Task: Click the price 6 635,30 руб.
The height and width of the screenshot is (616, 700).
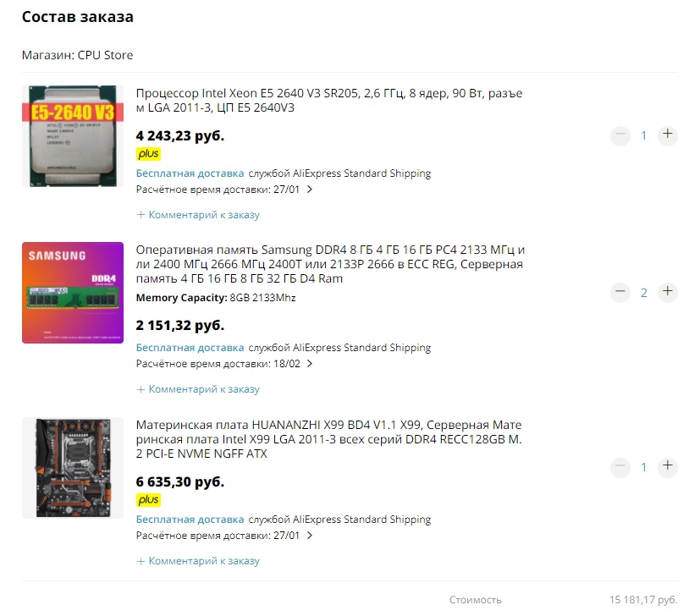Action: pos(180,482)
